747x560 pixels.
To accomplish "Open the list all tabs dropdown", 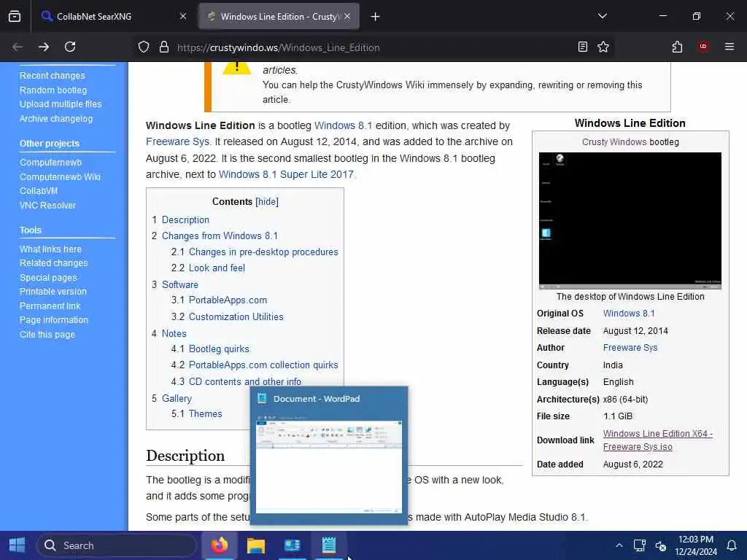I will pos(603,16).
